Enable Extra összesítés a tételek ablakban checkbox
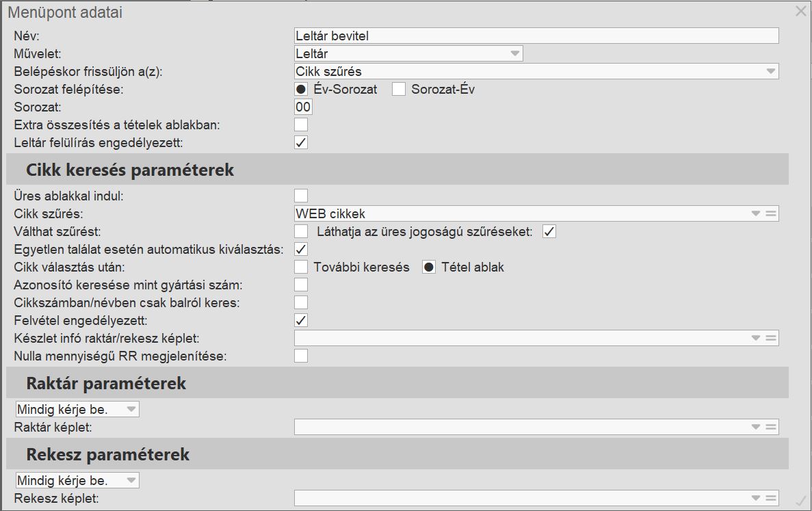The width and height of the screenshot is (812, 511). (301, 125)
